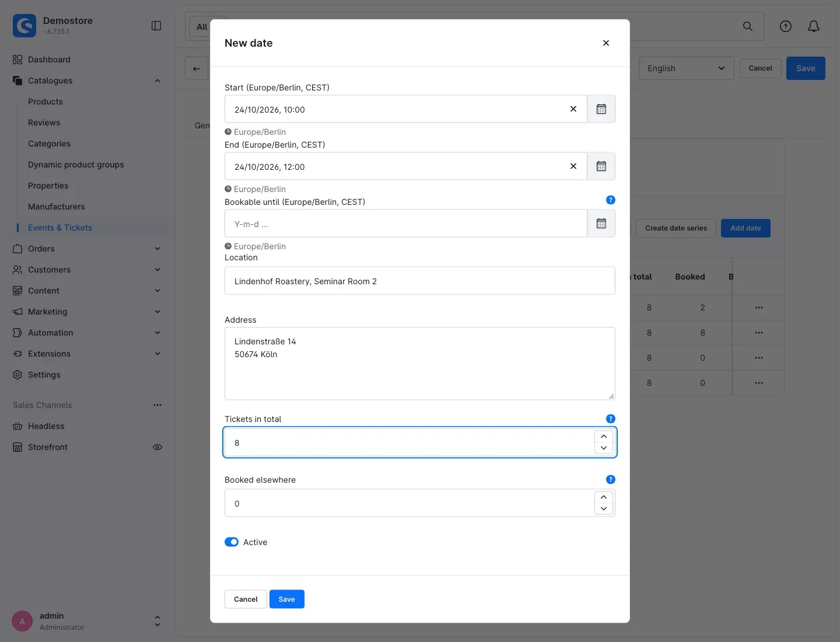Open calendar picker for Start date
The width and height of the screenshot is (840, 642).
point(601,109)
